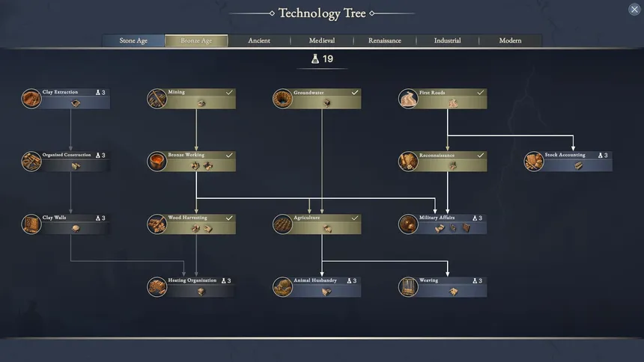Open the Modern era tab
The image size is (644, 362).
point(511,40)
